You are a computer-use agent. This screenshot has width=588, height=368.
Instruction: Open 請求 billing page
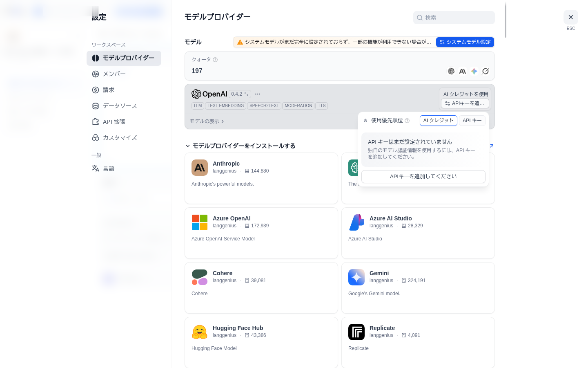[124, 90]
